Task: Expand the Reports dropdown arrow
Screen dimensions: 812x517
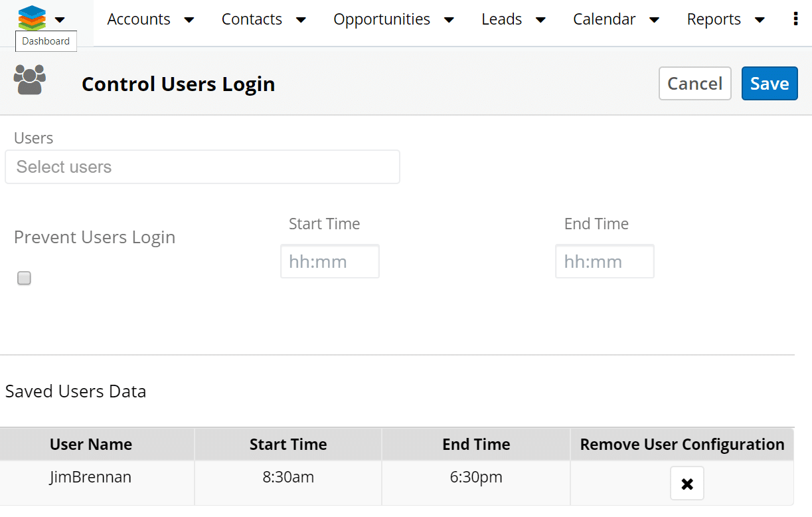Action: [759, 20]
